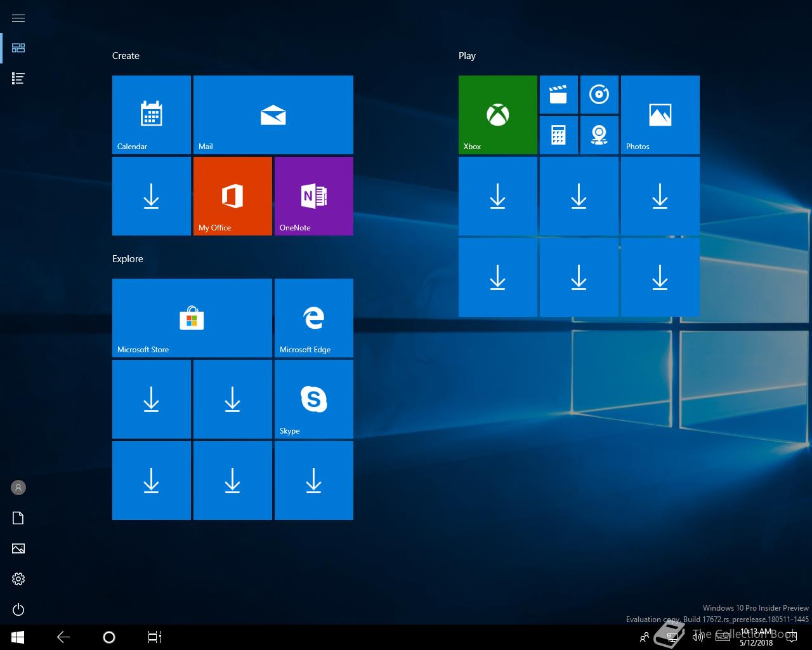Click download tile directly below Microsoft Edge label's Skype neighbor left
This screenshot has width=812, height=650.
233,399
